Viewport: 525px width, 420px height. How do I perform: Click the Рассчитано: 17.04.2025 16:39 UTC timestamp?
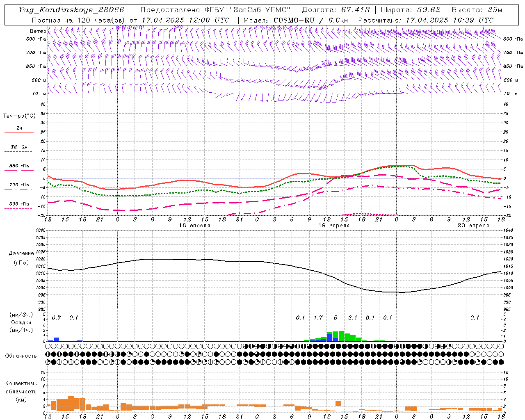pos(426,20)
